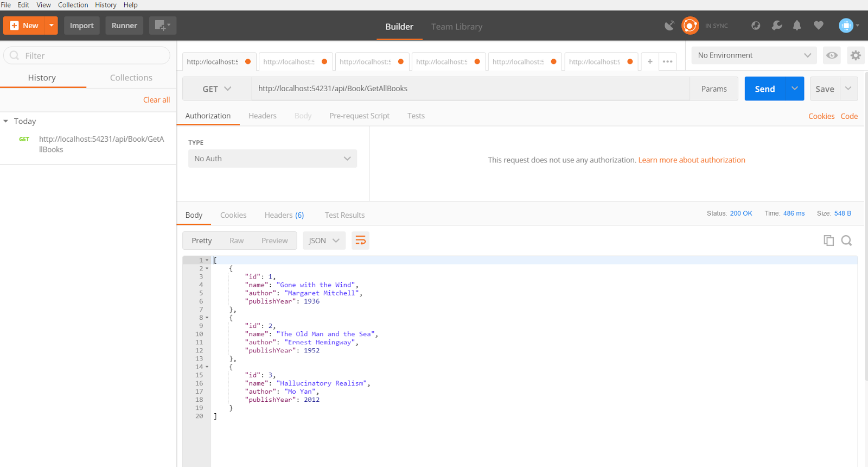Screen dimensions: 868x467
Task: Select the Builder tab
Action: click(x=399, y=27)
